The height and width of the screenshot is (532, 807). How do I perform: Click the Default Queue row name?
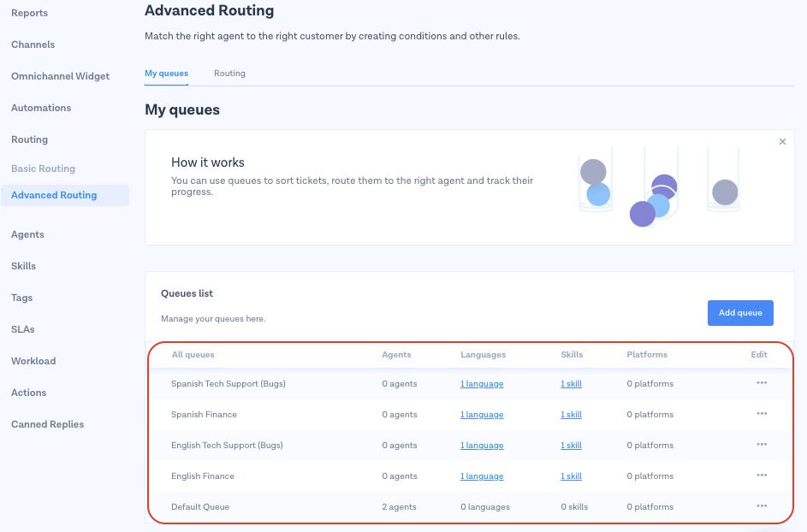(x=200, y=507)
